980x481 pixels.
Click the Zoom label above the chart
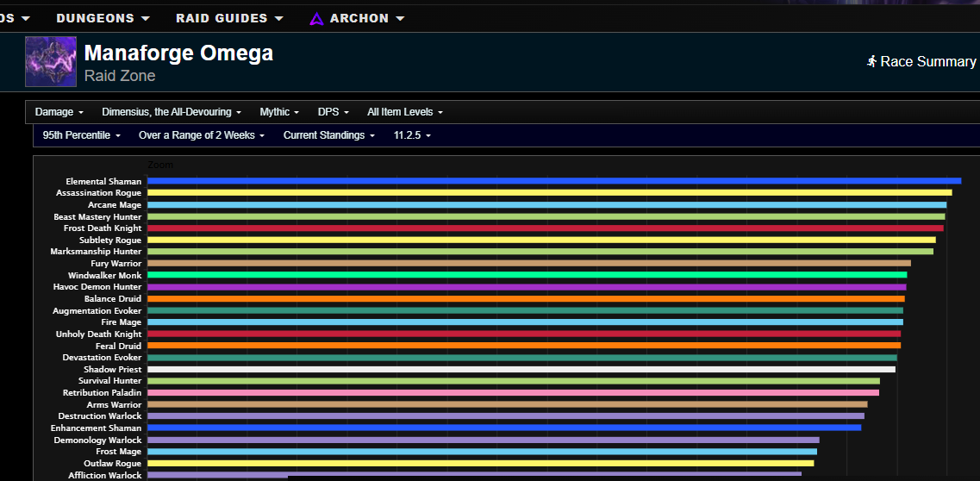point(160,165)
